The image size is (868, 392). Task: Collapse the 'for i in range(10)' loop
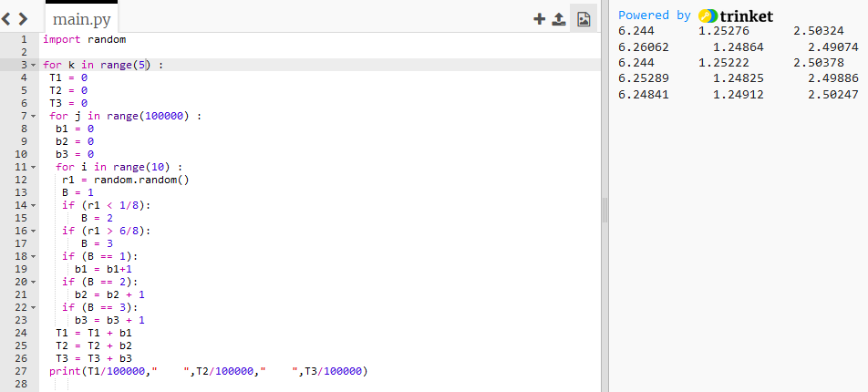(x=33, y=168)
